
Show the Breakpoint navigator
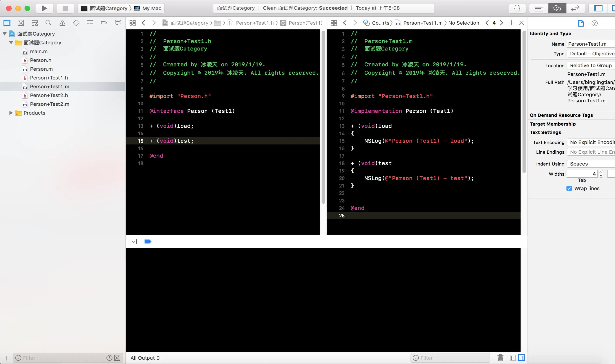[x=104, y=23]
